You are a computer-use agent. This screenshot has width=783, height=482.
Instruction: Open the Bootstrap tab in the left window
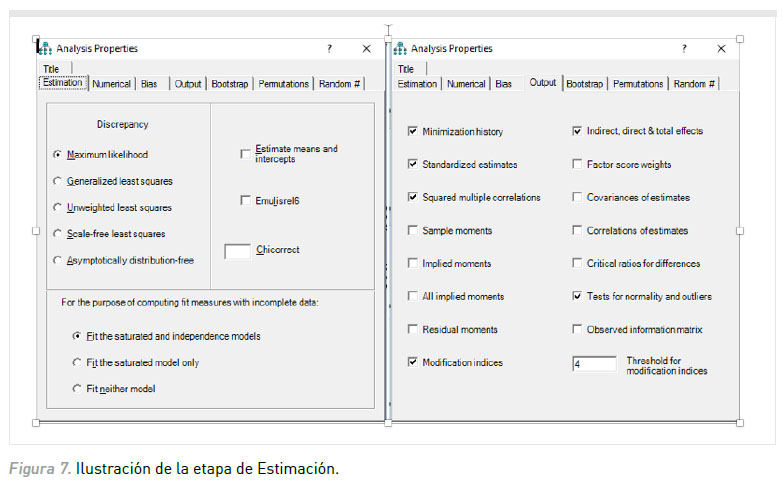tap(230, 84)
